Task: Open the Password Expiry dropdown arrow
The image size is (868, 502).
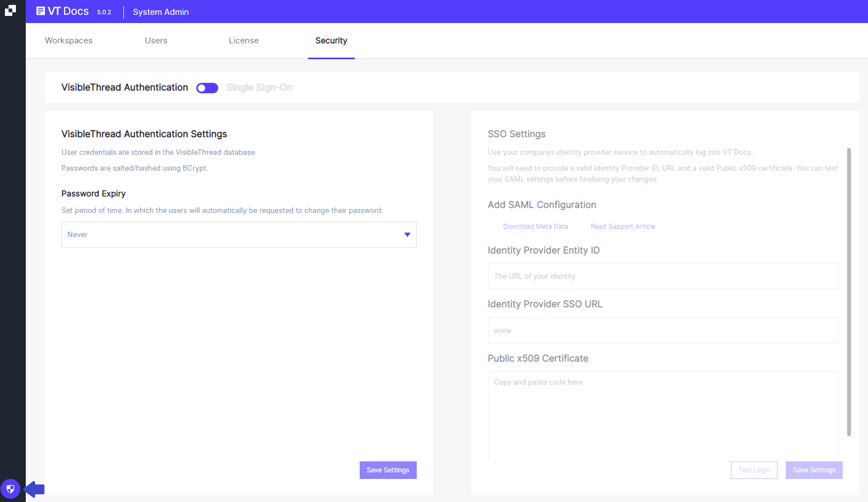Action: pos(407,235)
